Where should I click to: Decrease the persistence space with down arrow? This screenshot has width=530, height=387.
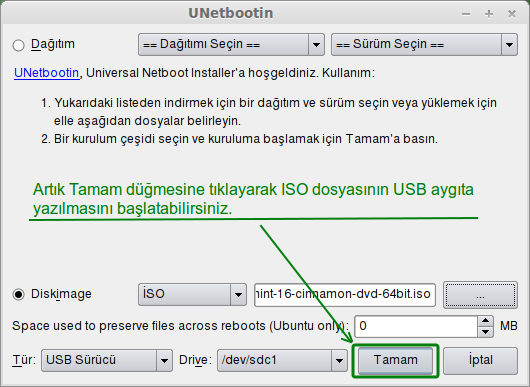coord(486,332)
